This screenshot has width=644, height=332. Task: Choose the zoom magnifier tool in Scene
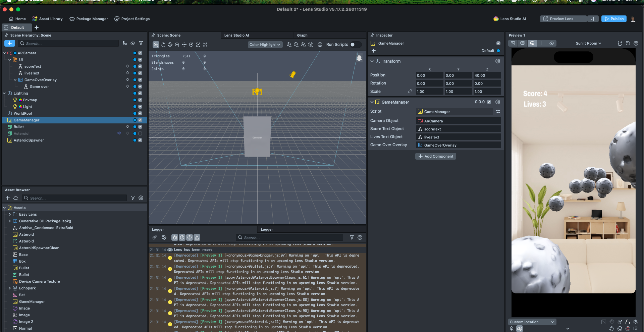click(x=177, y=45)
